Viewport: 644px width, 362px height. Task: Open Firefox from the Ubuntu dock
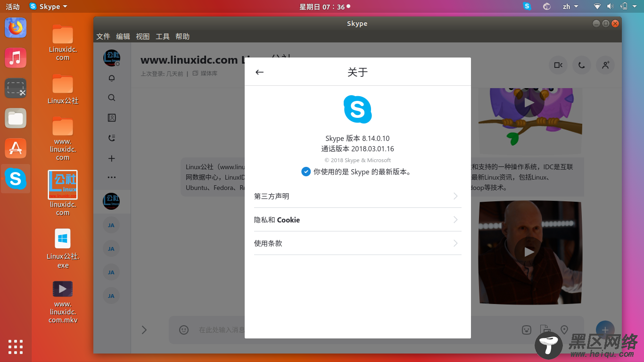point(16,28)
